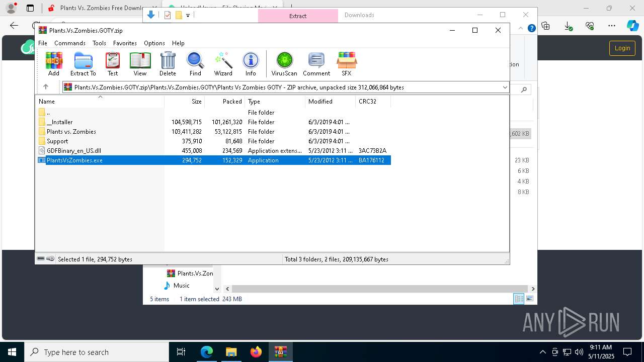This screenshot has width=644, height=362.
Task: Open the View file tool
Action: (140, 64)
